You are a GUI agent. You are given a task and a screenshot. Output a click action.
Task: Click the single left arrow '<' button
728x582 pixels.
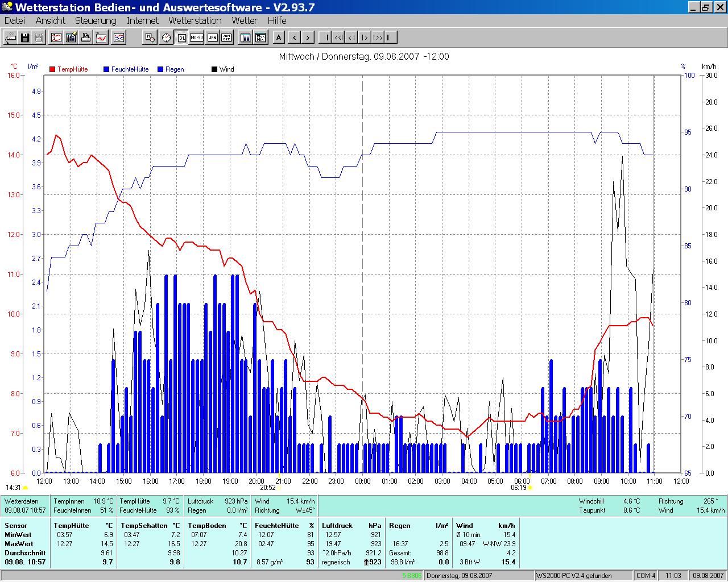[x=294, y=38]
